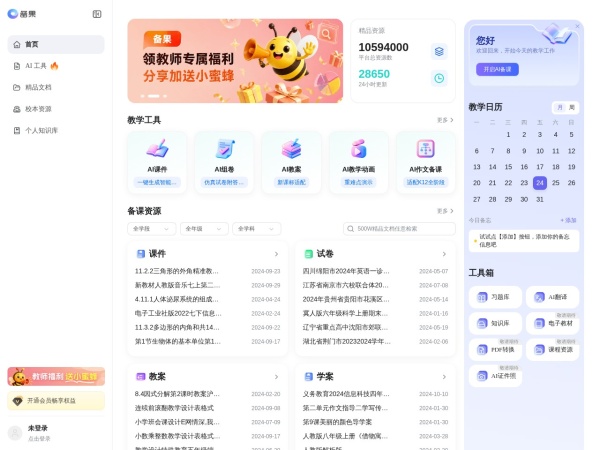Expand the 试卷 section arrow

pos(444,254)
